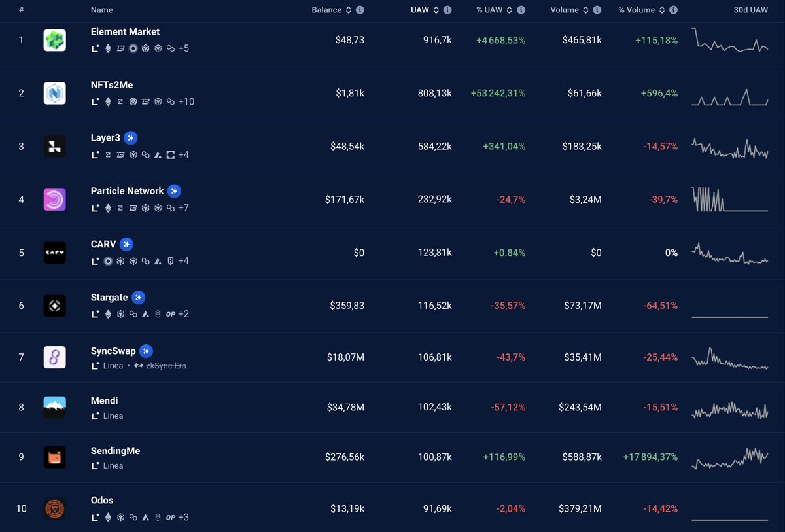Open SendingMe's 30d UAW sparkline
The height and width of the screenshot is (532, 785).
(730, 459)
